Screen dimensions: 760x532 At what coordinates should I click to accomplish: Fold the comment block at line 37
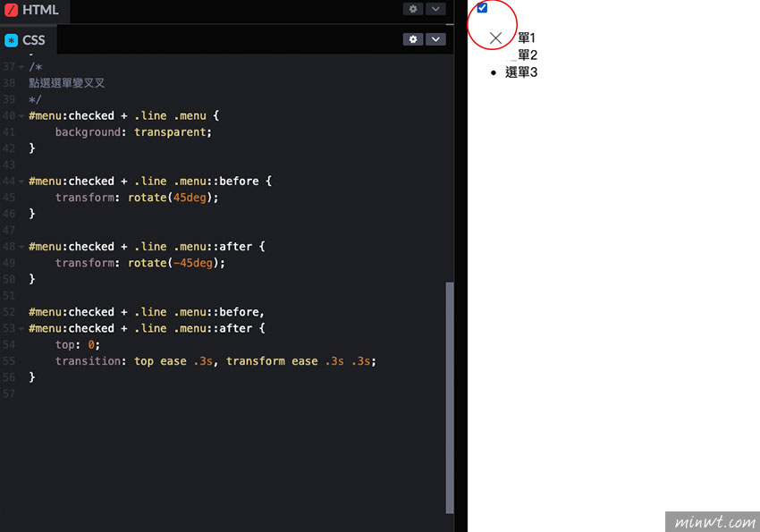tap(21, 67)
